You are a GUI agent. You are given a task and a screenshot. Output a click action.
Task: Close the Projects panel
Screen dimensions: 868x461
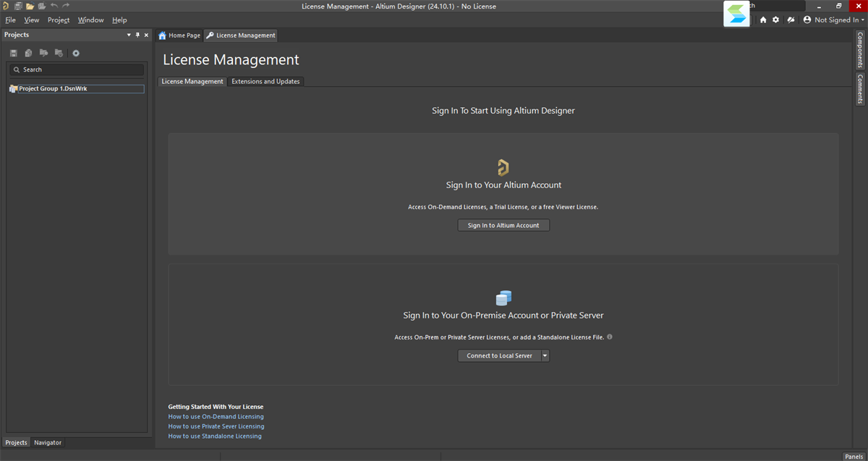pos(146,35)
